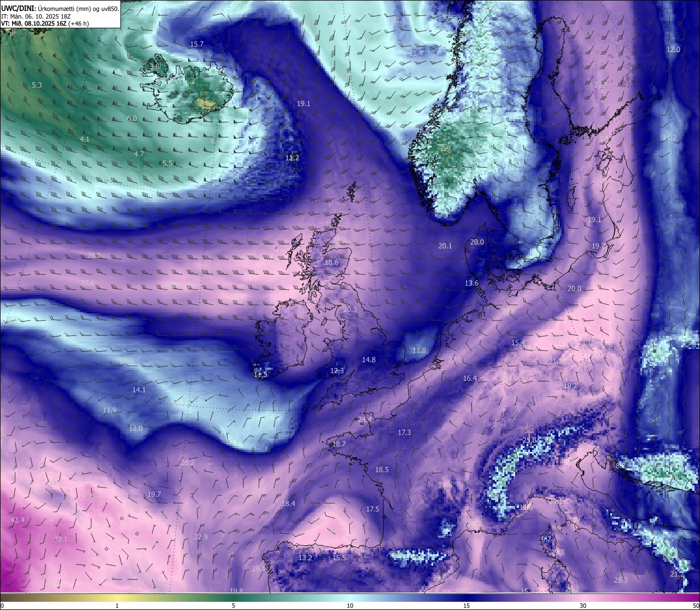This screenshot has height=610, width=700.
Task: Click the 14.8 value over southern England
Action: [x=369, y=360]
